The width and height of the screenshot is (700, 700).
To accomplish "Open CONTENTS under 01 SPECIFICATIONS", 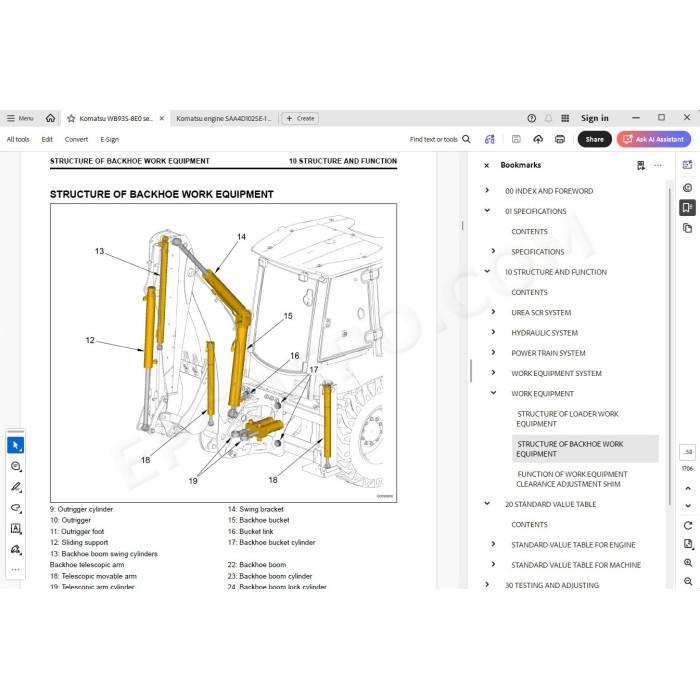I will 529,232.
